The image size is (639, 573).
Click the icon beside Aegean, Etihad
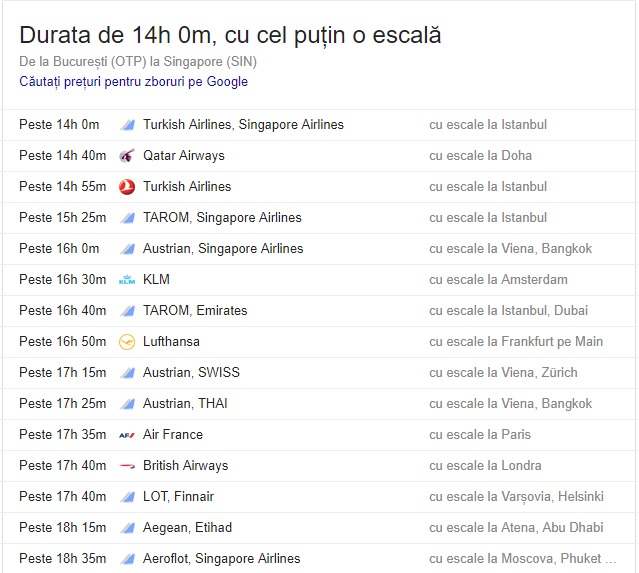coord(127,528)
